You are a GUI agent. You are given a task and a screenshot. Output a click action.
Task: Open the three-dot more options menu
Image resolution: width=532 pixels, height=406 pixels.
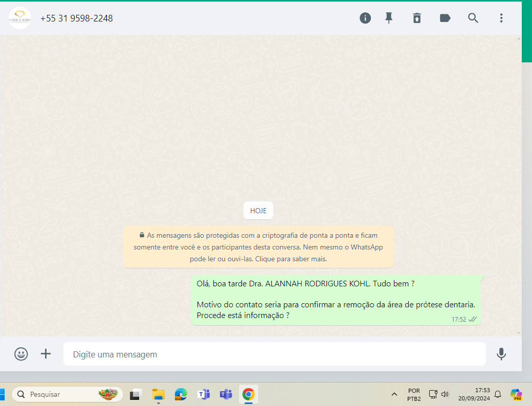point(501,18)
